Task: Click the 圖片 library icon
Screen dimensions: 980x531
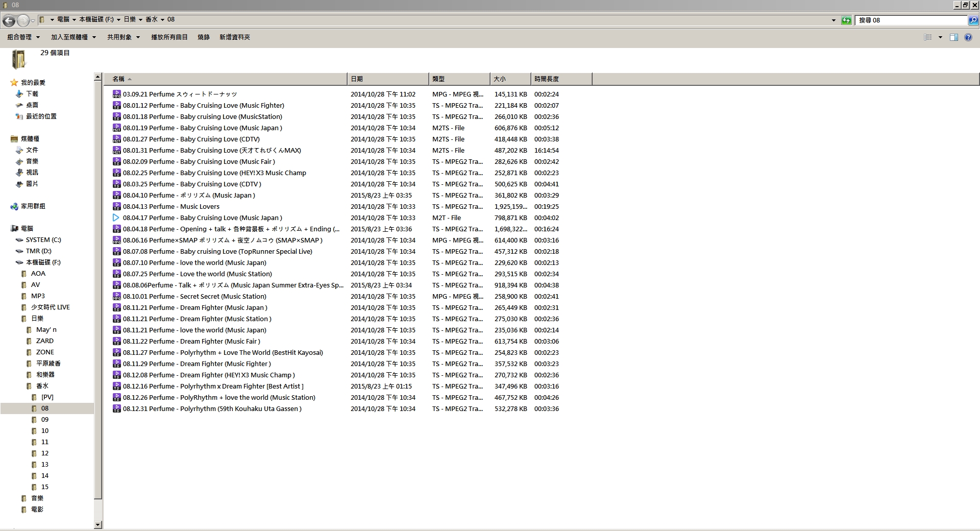Action: pyautogui.click(x=19, y=183)
